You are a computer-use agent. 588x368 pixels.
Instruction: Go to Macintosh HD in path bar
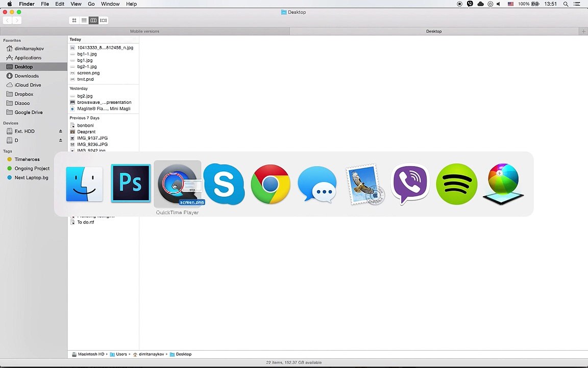pos(88,354)
